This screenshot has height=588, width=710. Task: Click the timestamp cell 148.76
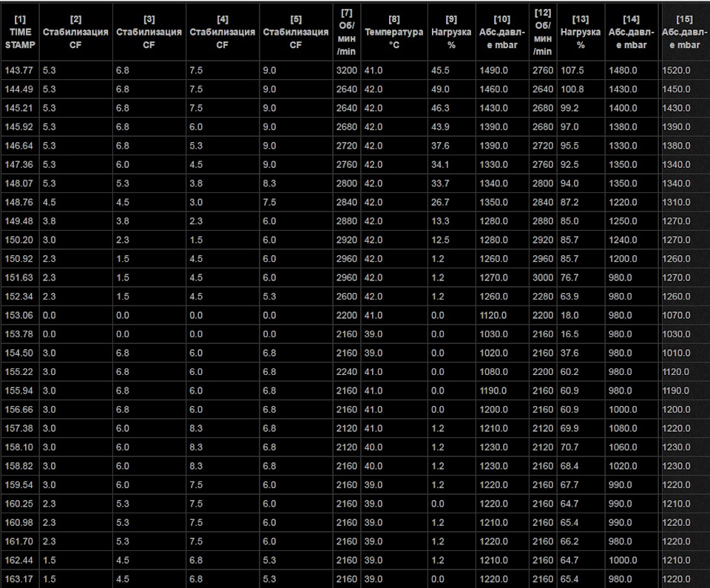point(19,202)
